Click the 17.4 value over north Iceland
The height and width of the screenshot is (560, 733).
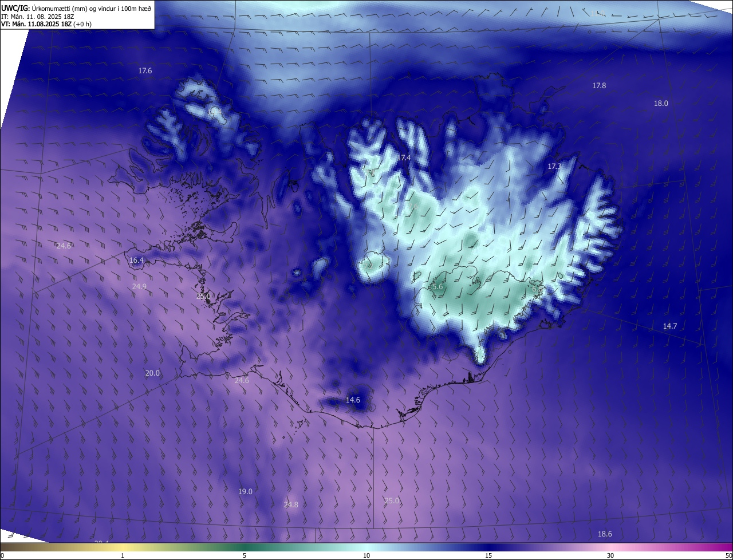point(404,157)
